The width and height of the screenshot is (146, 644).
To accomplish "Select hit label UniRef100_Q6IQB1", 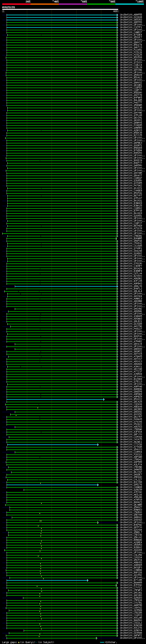I will [131, 85].
